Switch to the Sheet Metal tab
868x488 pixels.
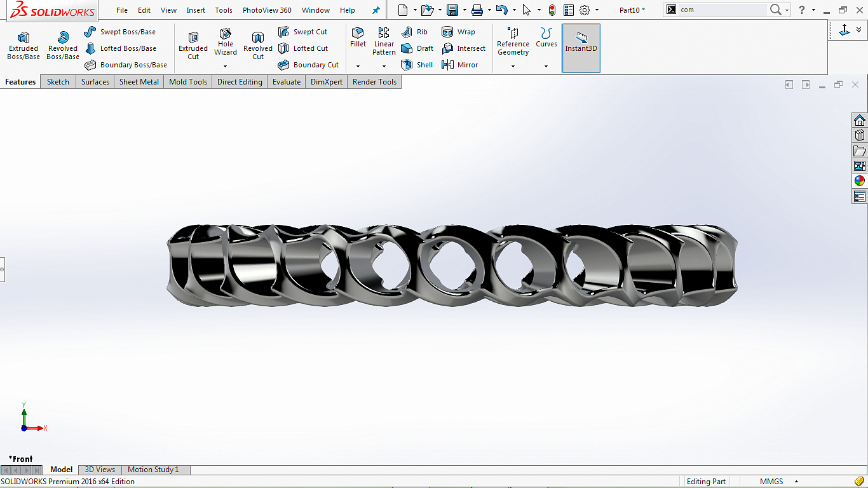pos(139,82)
